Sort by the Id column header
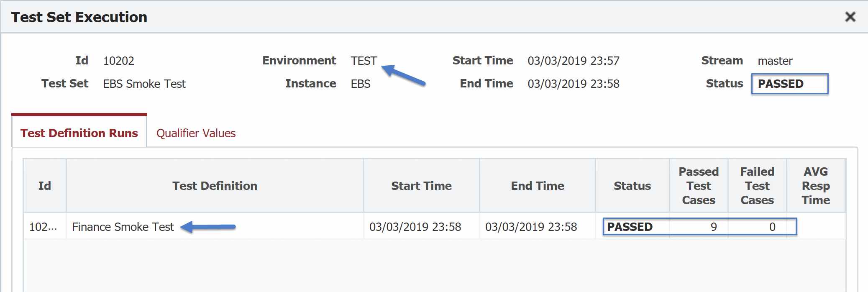 [x=45, y=186]
